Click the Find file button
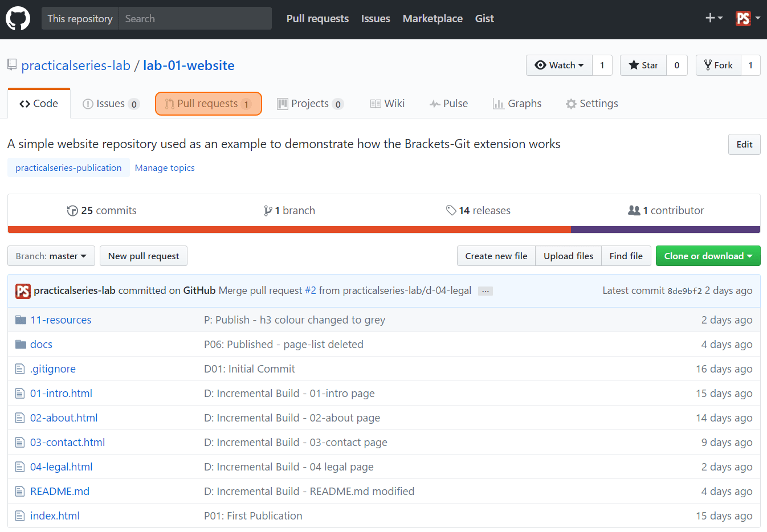Viewport: 767px width, 532px height. pyautogui.click(x=626, y=256)
